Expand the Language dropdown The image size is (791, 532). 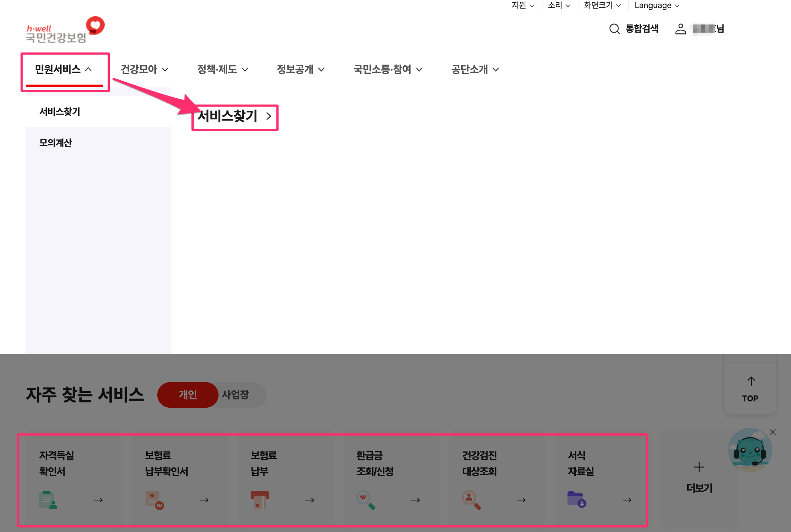[x=657, y=6]
